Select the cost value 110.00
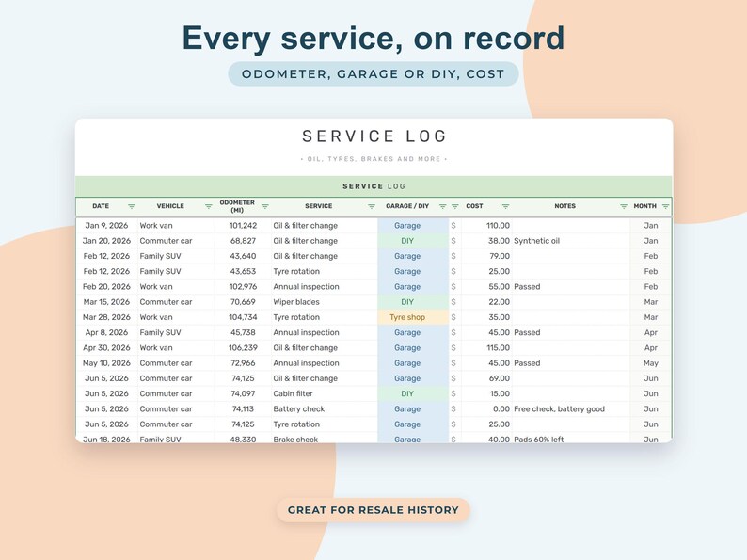 click(498, 226)
